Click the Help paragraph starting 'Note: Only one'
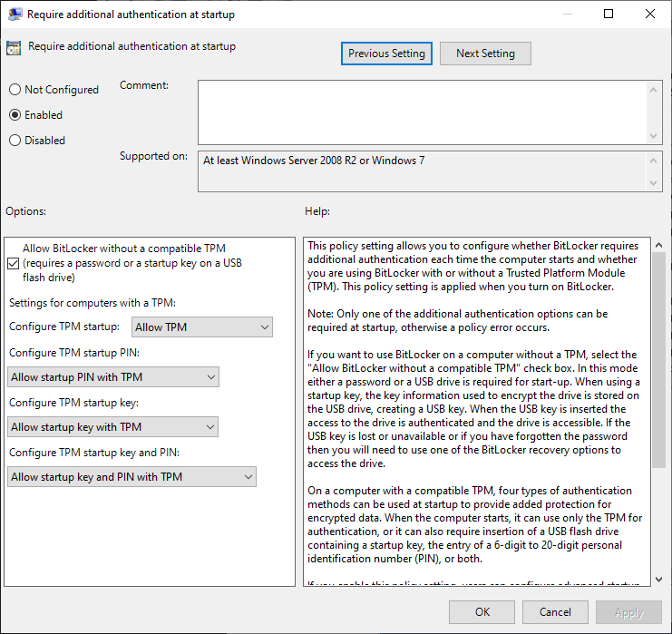 coord(457,321)
